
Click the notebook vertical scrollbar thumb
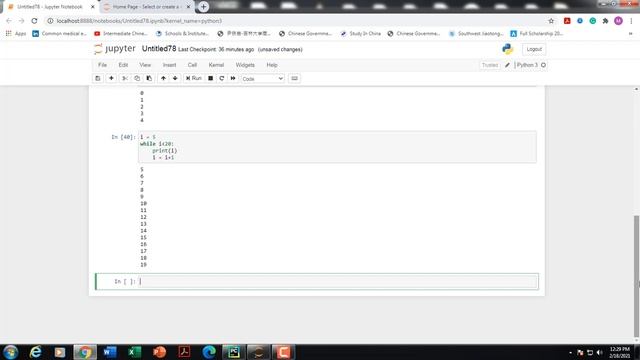[x=636, y=276]
